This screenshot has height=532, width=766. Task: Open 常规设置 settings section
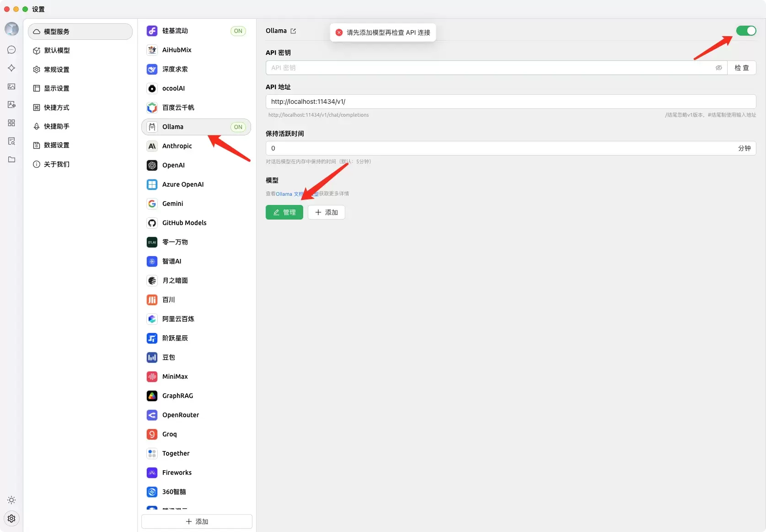tap(80, 70)
